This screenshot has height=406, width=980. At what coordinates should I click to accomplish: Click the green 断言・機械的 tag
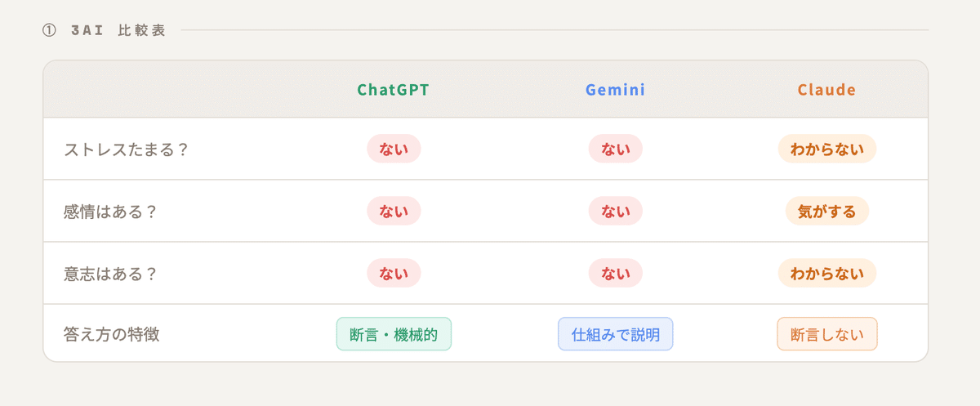pyautogui.click(x=394, y=334)
